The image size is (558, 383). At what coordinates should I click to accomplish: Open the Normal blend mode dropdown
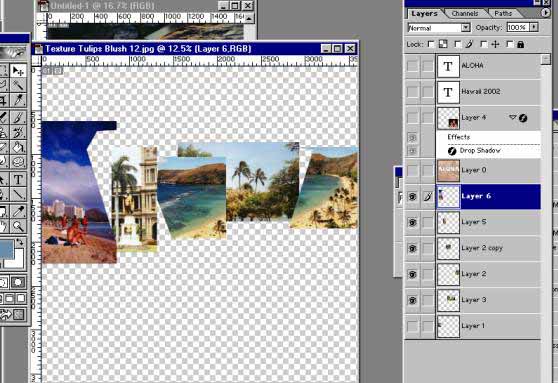pyautogui.click(x=465, y=28)
